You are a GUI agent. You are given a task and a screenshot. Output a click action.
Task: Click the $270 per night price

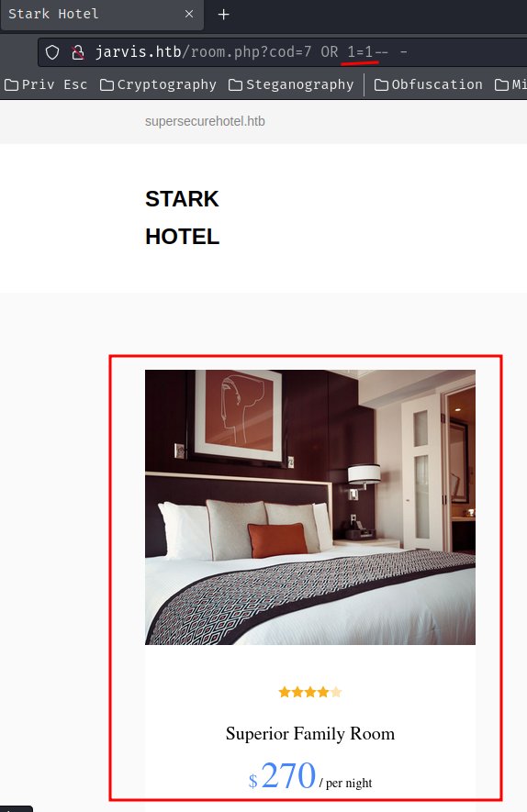point(310,775)
